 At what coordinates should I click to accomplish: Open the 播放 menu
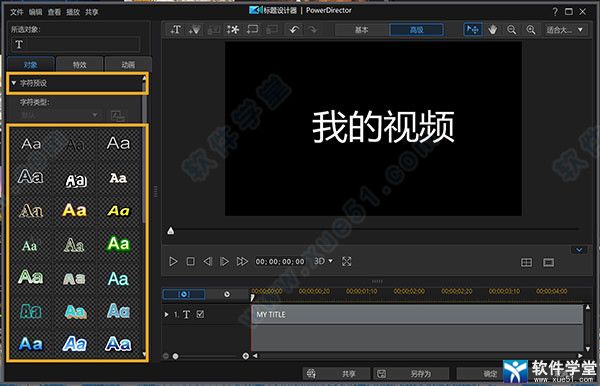(x=73, y=12)
